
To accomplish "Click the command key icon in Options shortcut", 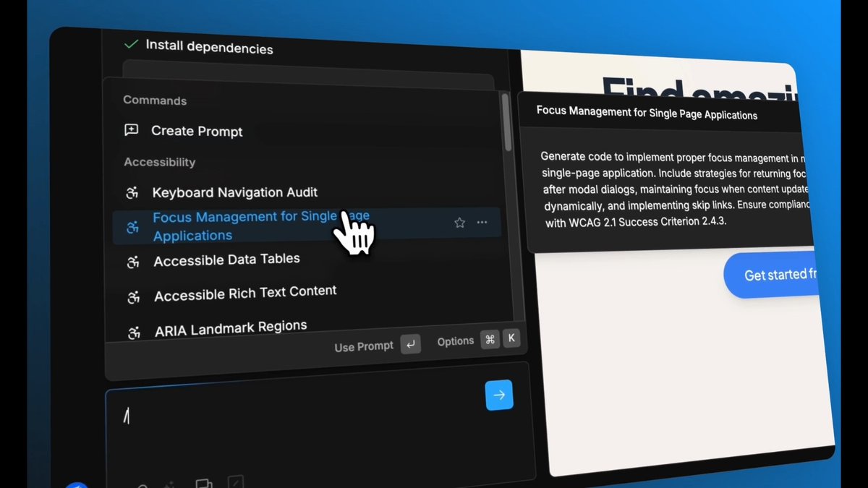I will [490, 339].
